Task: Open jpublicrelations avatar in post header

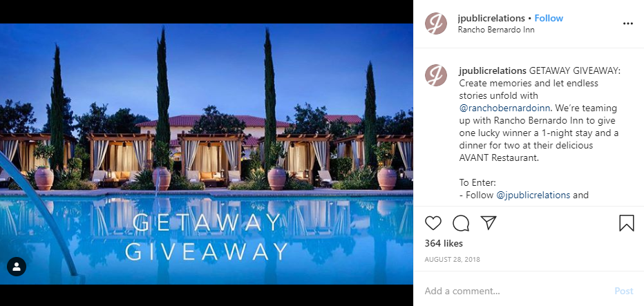Action: (x=436, y=23)
